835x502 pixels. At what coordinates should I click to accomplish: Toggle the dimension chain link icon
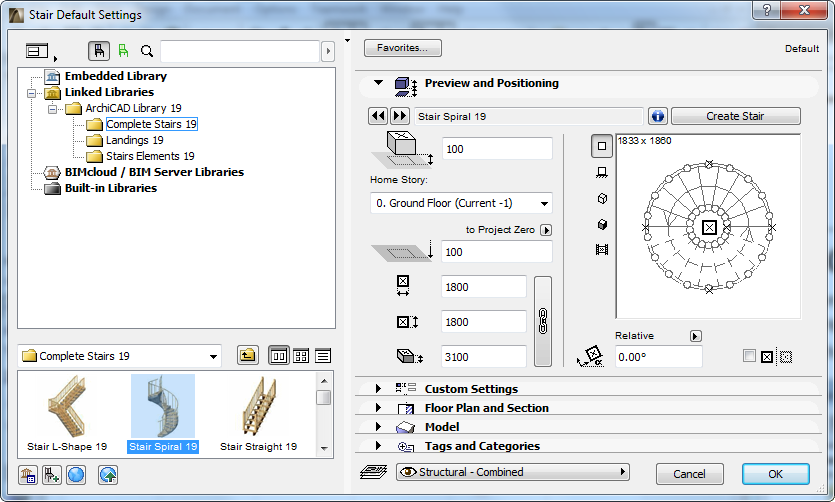point(543,321)
